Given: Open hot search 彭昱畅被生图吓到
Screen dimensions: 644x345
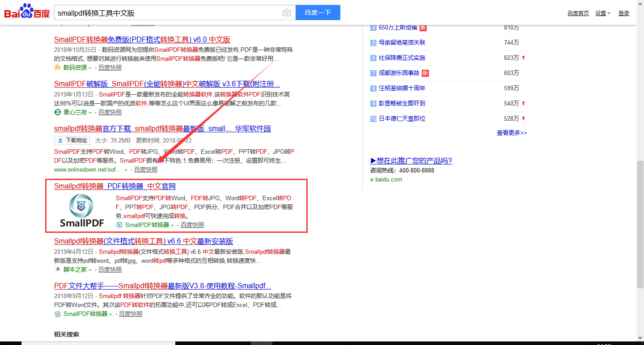Looking at the screenshot, I should (402, 103).
